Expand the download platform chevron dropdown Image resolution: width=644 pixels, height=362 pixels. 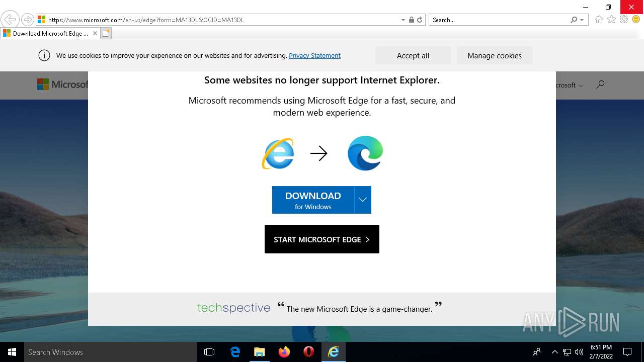pos(363,200)
